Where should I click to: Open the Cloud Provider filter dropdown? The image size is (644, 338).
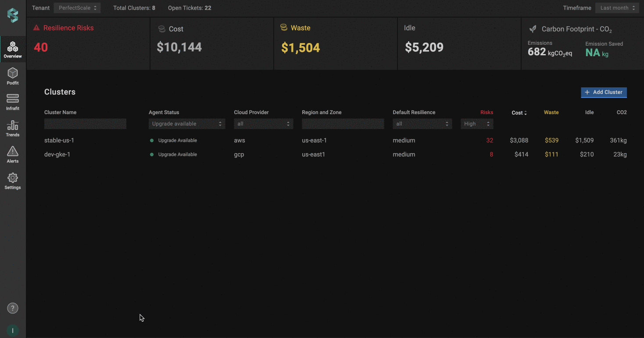(x=263, y=124)
